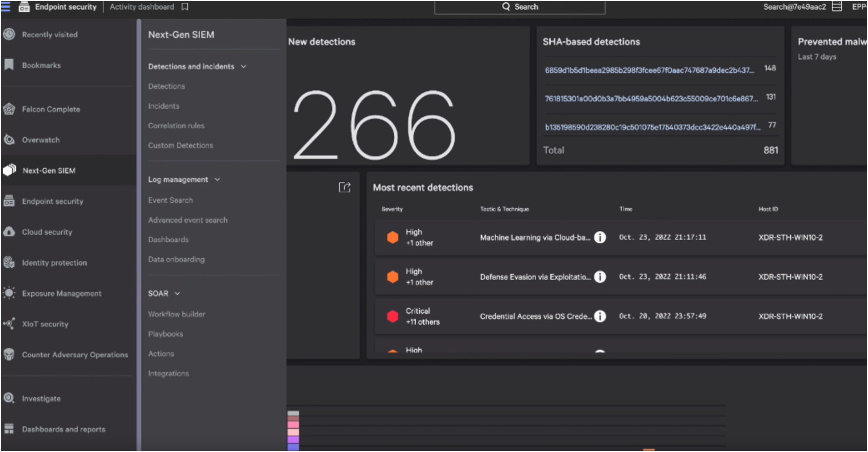Viewport: 868px width, 452px height.
Task: Click the red Critical severity hexagon
Action: (393, 316)
